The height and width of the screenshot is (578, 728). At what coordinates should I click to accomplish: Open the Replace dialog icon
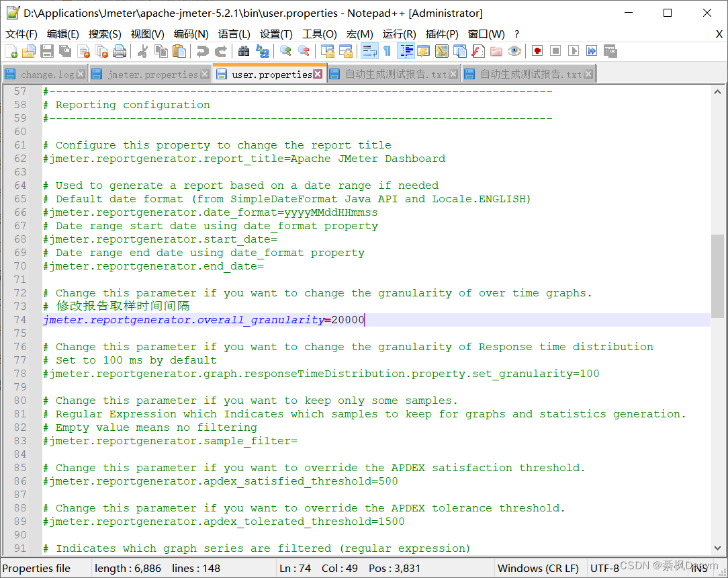coord(262,51)
